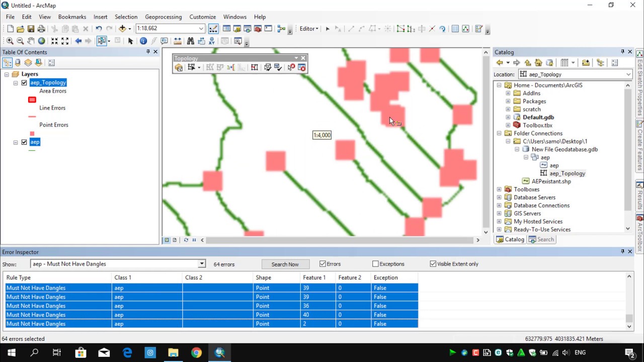Sort by the Feature 1 column header
This screenshot has width=644, height=362.
point(317,278)
